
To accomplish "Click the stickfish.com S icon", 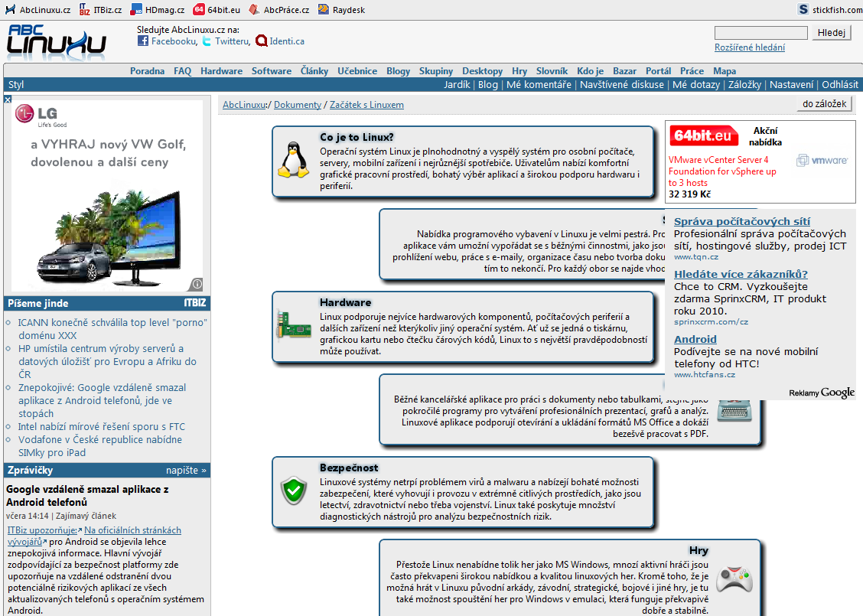I will click(x=803, y=9).
